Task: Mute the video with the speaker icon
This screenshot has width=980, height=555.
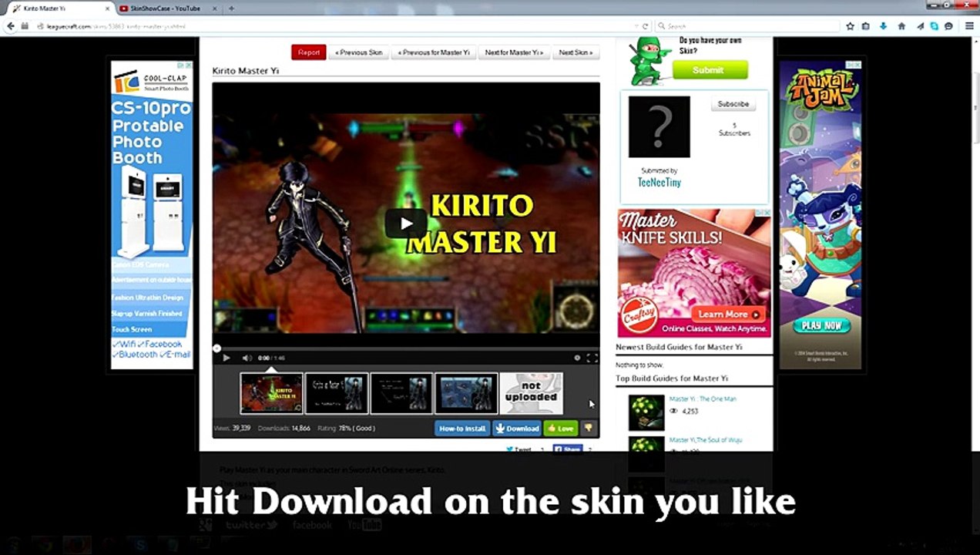Action: (x=247, y=358)
